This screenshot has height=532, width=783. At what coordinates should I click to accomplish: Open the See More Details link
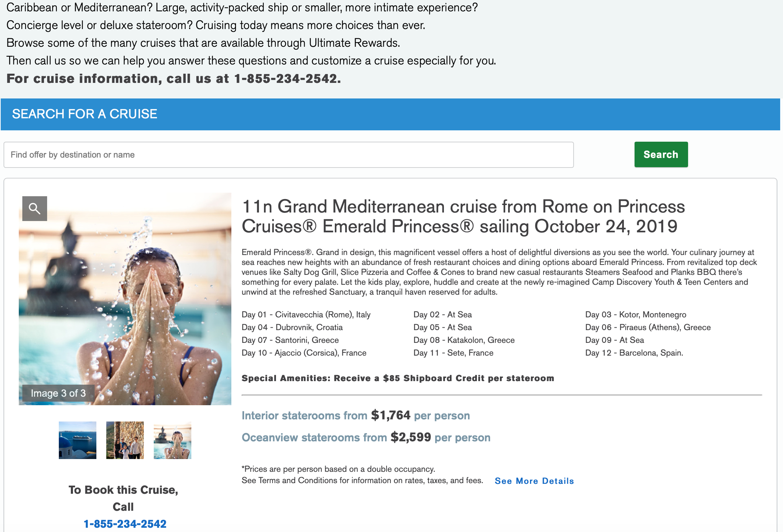[534, 481]
